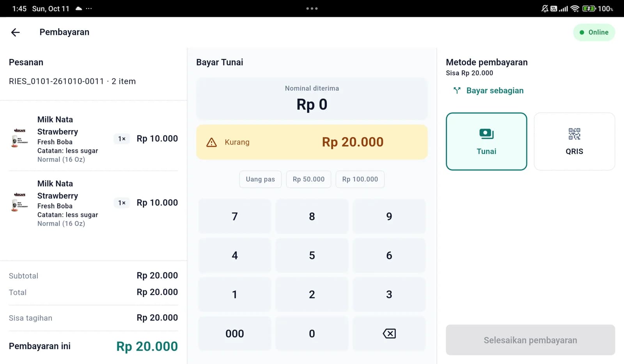Click the Pembayaran page title
Image resolution: width=624 pixels, height=364 pixels.
click(x=64, y=32)
